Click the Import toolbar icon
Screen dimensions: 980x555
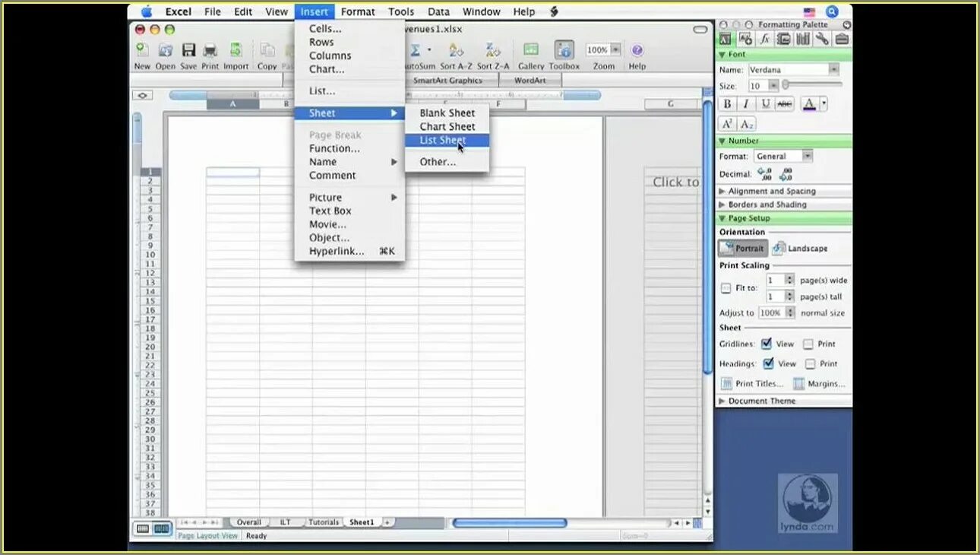[x=236, y=50]
